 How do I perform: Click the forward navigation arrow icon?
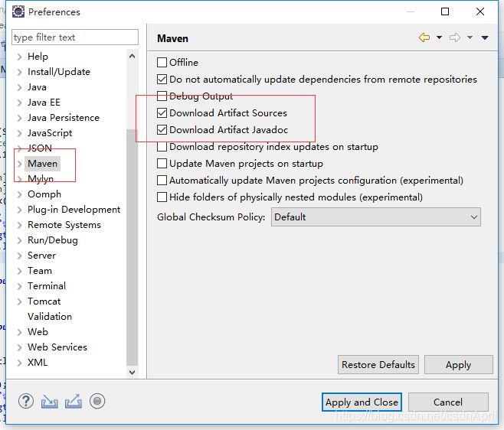click(x=455, y=37)
